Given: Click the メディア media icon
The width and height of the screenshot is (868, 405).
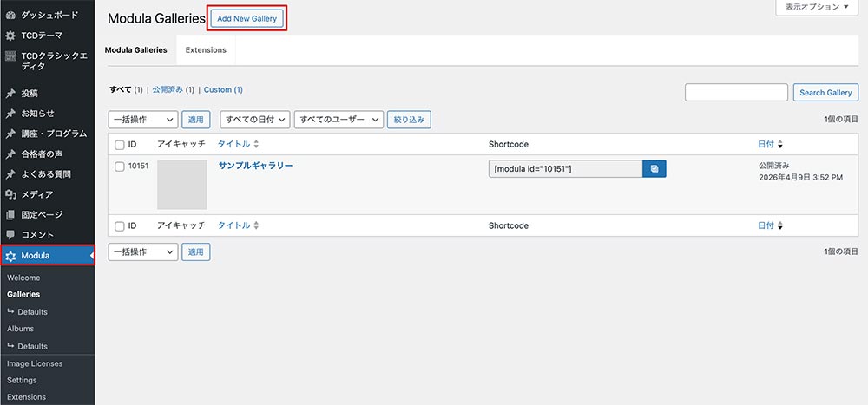Looking at the screenshot, I should 10,194.
